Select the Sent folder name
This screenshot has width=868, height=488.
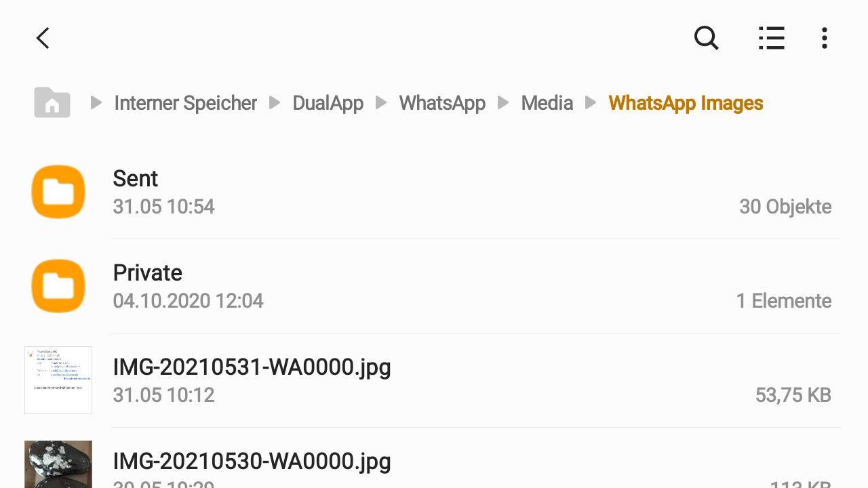136,178
